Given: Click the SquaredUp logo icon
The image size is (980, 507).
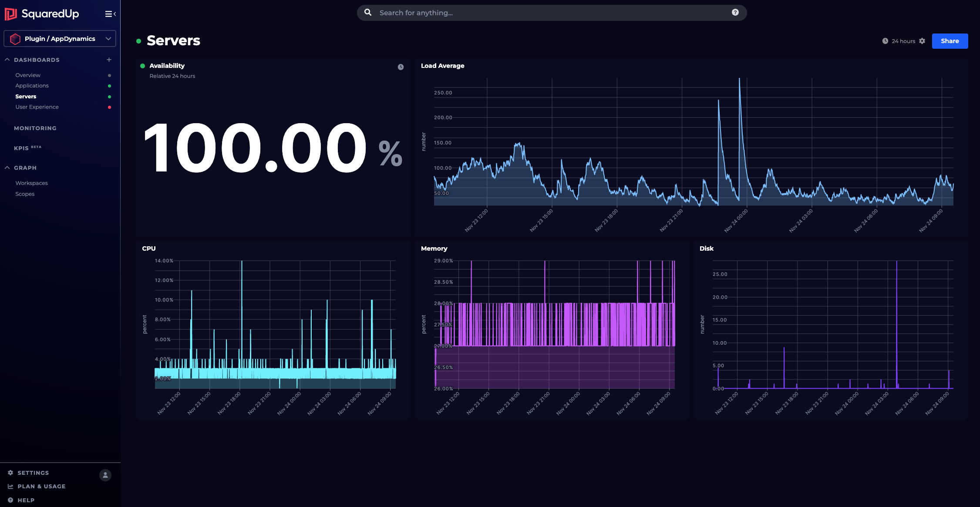Looking at the screenshot, I should point(12,12).
